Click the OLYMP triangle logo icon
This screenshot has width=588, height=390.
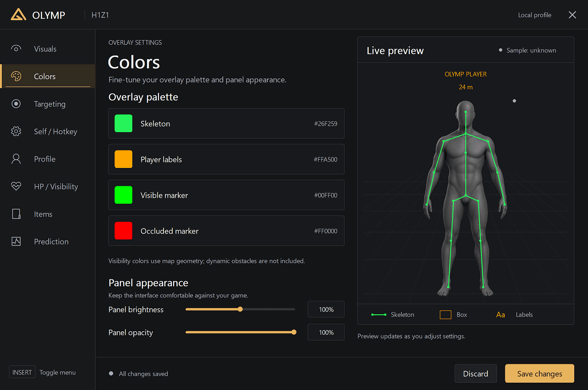18,15
